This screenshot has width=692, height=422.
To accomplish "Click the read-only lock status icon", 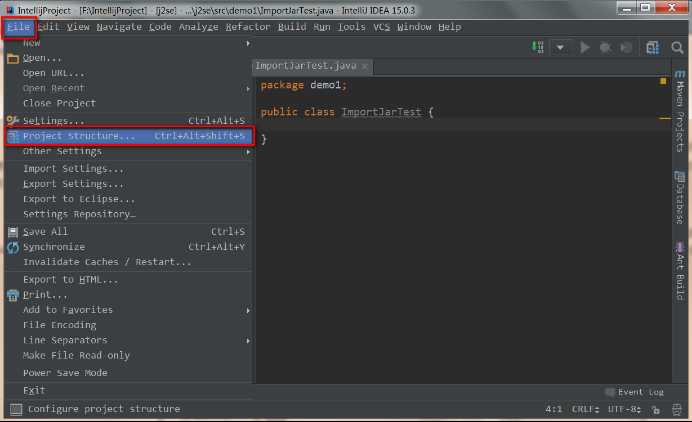I will tap(656, 410).
